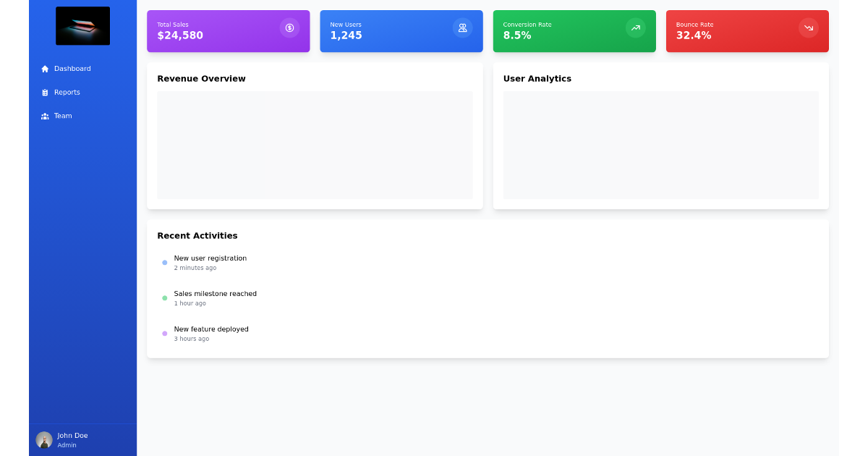
Task: Click the John Doe profile avatar
Action: (43, 439)
